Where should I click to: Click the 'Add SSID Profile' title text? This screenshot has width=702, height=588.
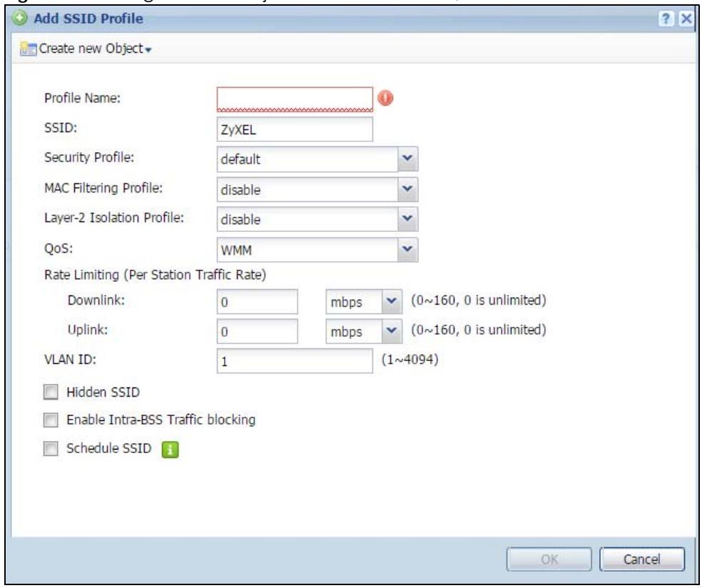[88, 19]
